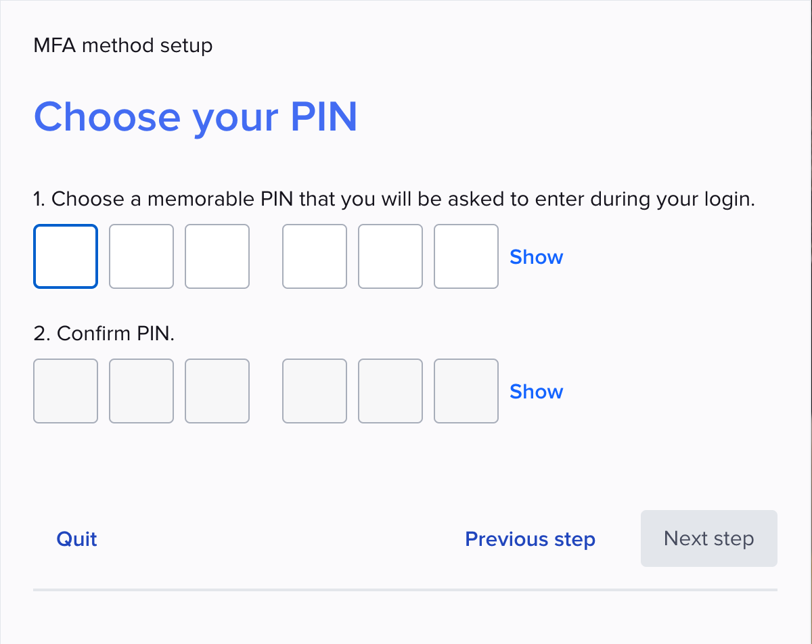Click the "2. Confirm PIN." label
812x644 pixels.
pos(104,333)
